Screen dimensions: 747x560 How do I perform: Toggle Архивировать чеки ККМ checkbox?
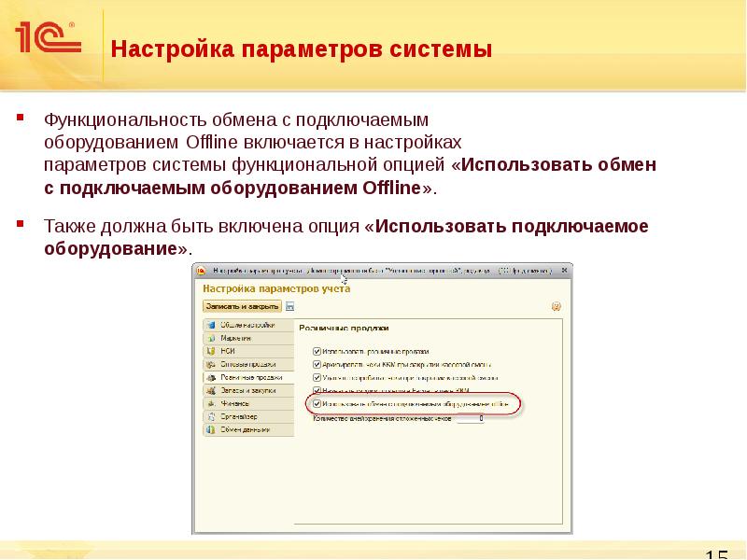click(317, 364)
